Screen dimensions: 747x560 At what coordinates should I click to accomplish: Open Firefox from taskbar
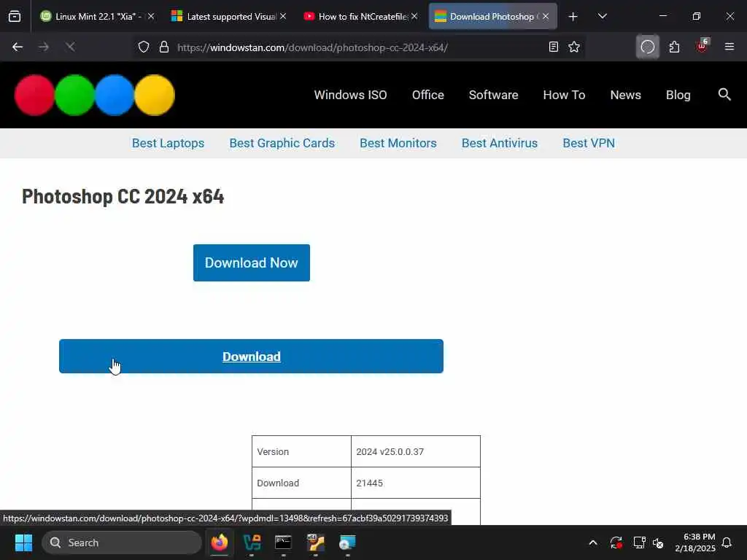219,542
